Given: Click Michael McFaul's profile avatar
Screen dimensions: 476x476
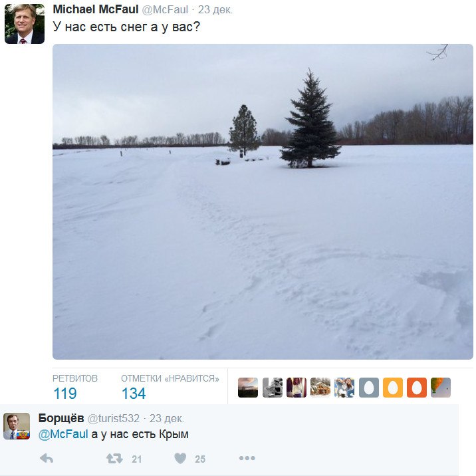Looking at the screenshot, I should 25,24.
